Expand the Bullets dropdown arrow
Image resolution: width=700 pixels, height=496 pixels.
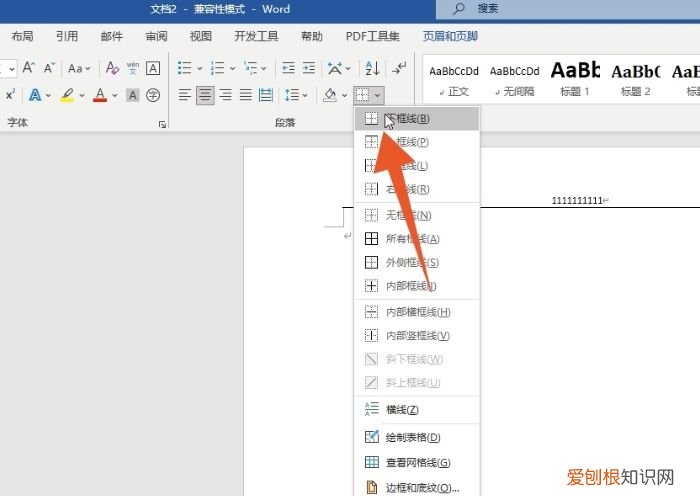[x=200, y=68]
